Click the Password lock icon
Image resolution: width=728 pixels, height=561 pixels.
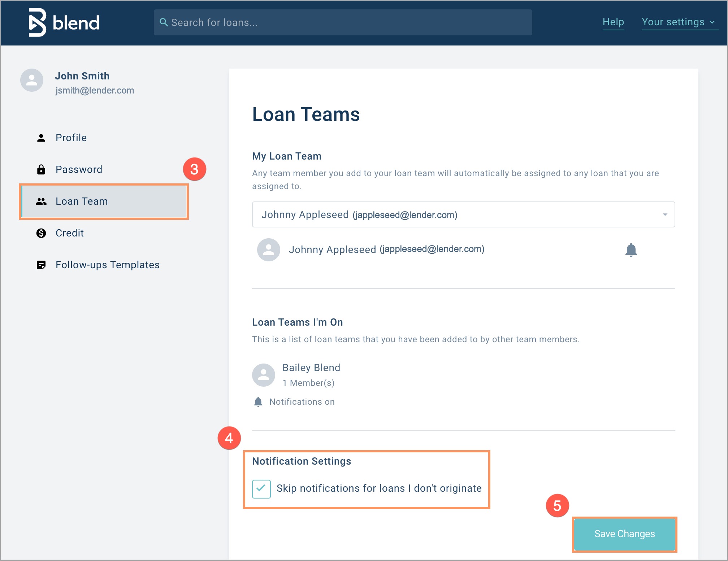[41, 170]
